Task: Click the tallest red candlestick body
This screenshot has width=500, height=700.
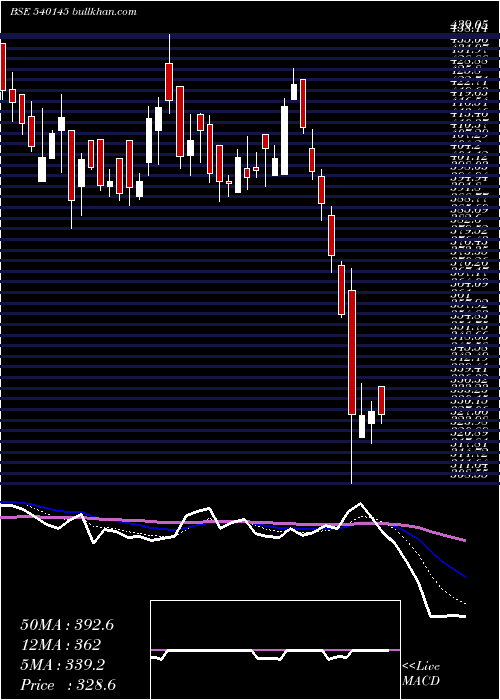Action: pos(352,352)
